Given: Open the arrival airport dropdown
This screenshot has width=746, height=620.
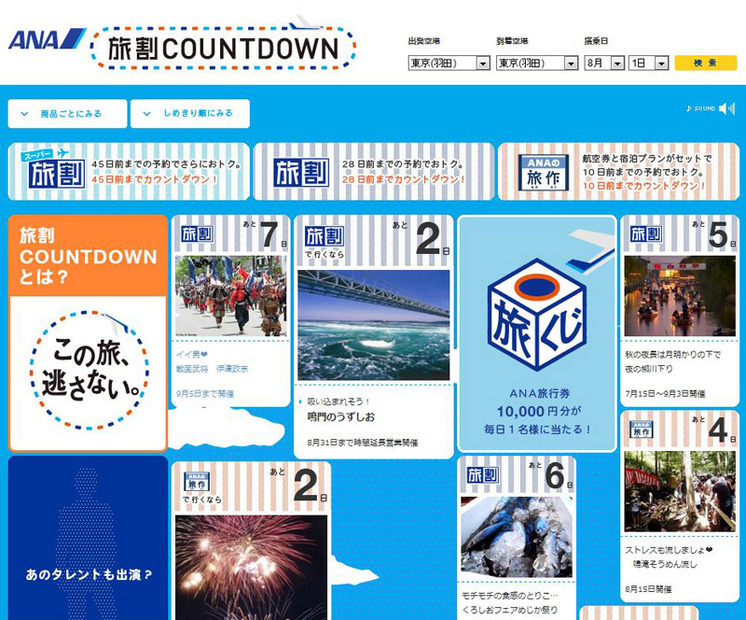Looking at the screenshot, I should 537,63.
